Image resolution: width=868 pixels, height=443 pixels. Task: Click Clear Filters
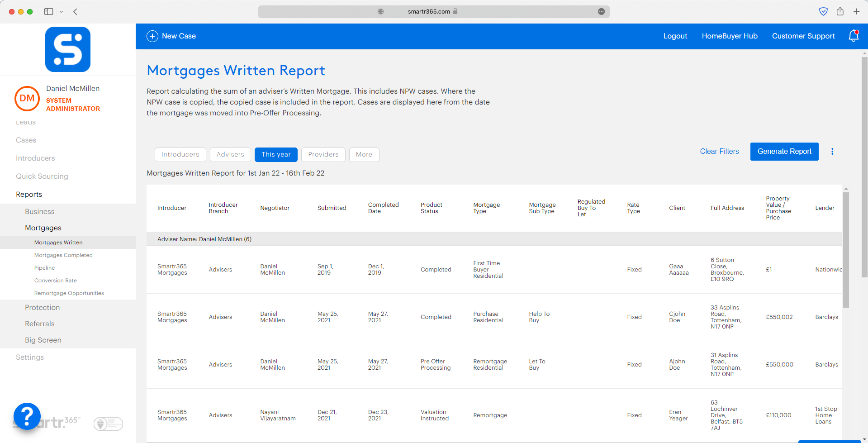[719, 152]
